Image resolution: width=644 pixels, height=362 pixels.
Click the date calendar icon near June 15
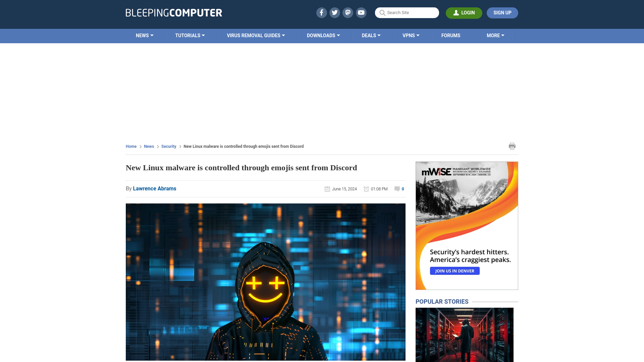(x=327, y=189)
